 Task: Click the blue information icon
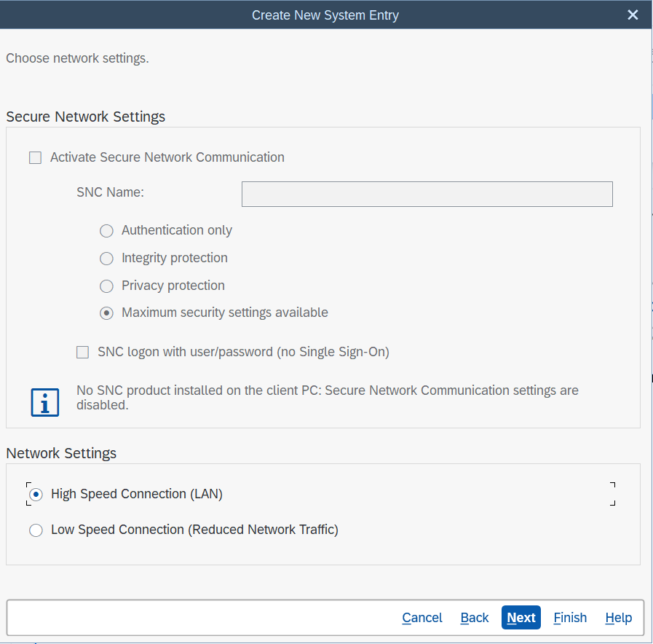[x=44, y=401]
